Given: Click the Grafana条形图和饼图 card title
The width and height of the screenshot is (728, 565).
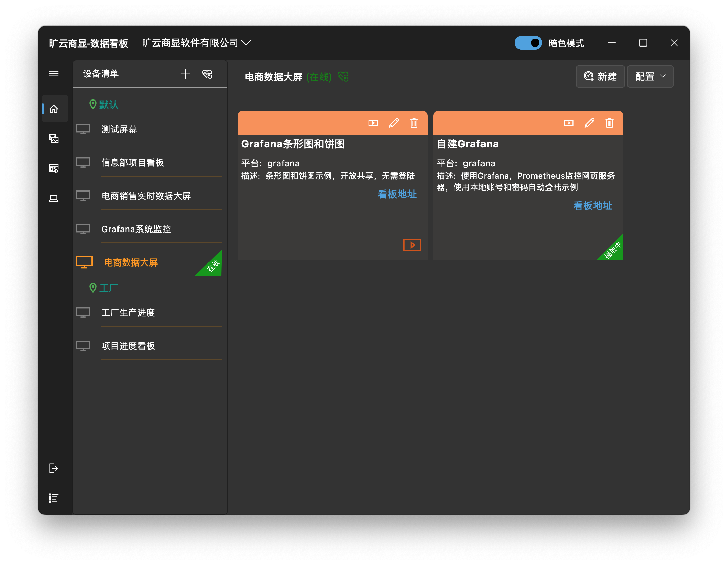Looking at the screenshot, I should (293, 144).
